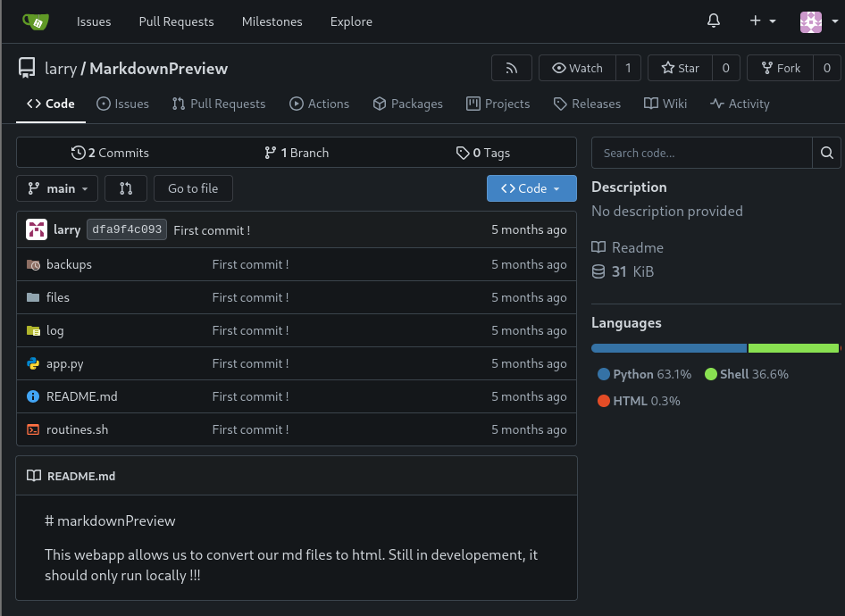
Task: Click the RSS feed icon button
Action: click(512, 68)
